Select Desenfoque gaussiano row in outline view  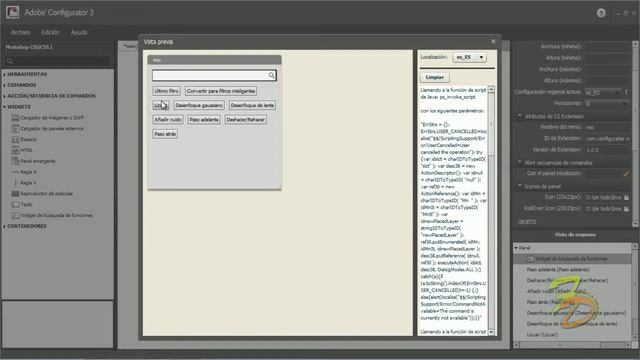click(x=572, y=313)
